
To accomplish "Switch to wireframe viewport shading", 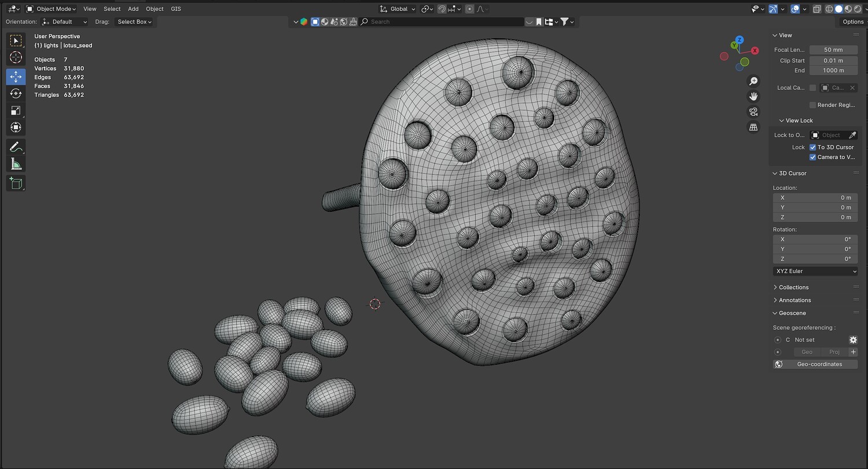I will pyautogui.click(x=829, y=9).
